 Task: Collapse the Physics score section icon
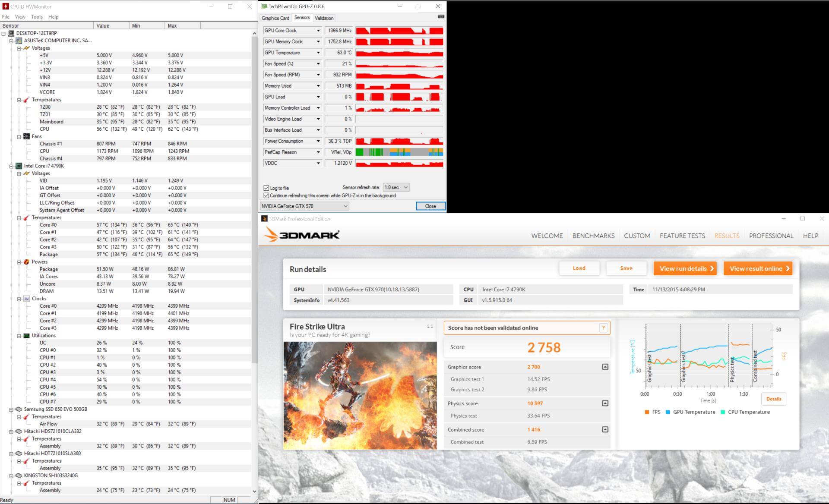tap(605, 403)
